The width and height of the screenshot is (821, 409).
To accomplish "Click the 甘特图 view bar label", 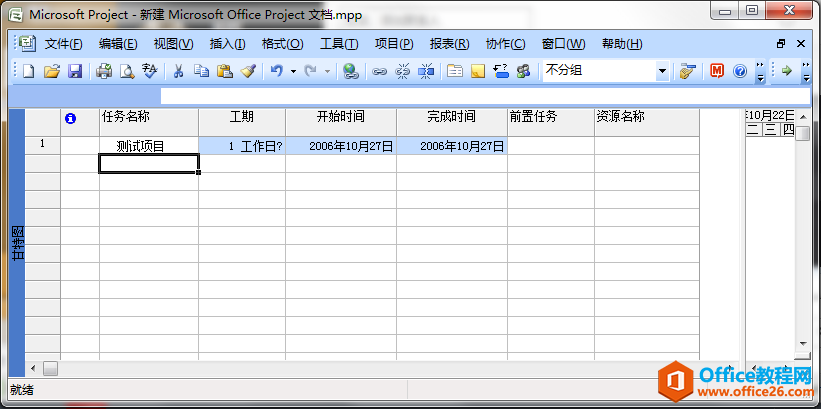I will [17, 245].
